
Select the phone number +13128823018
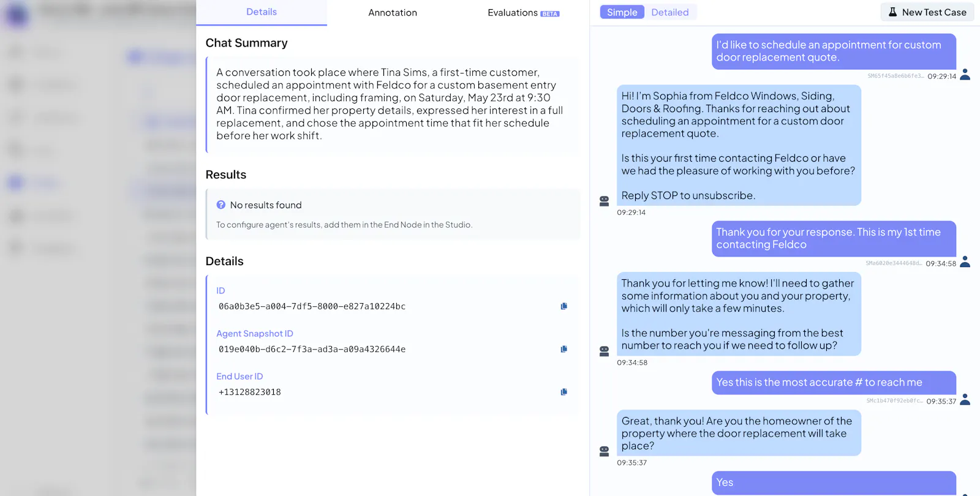[x=249, y=392]
